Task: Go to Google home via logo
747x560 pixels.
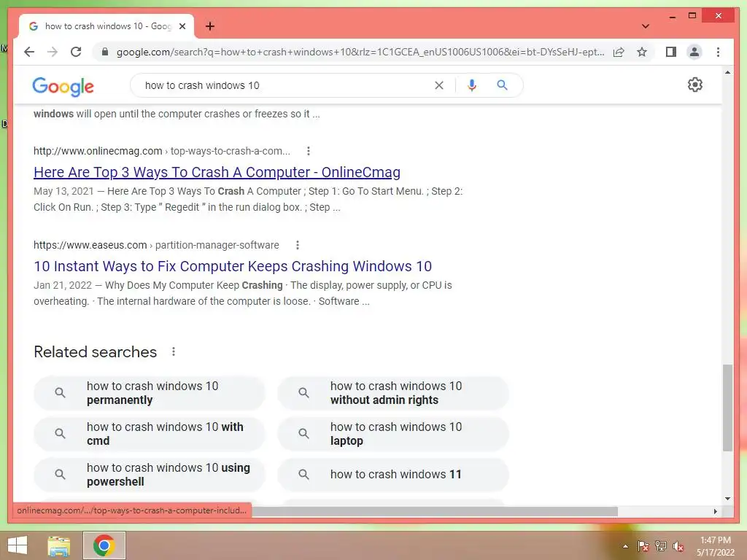Action: click(x=63, y=86)
